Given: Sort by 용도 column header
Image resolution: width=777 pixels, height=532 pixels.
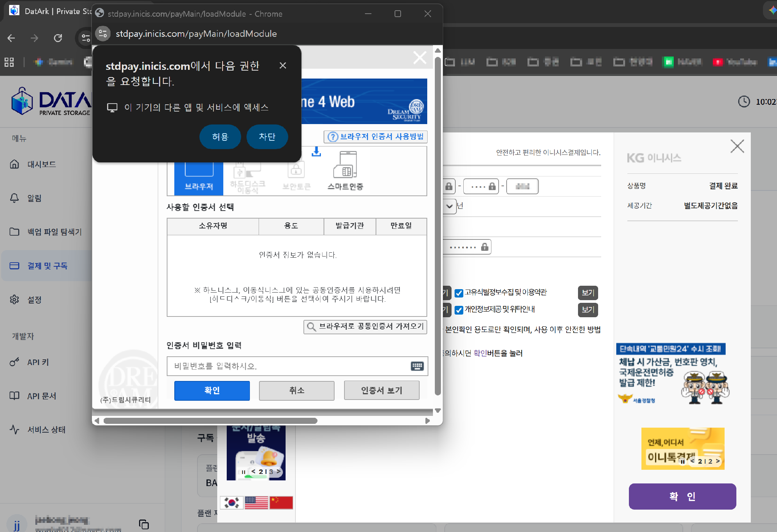Looking at the screenshot, I should [291, 226].
